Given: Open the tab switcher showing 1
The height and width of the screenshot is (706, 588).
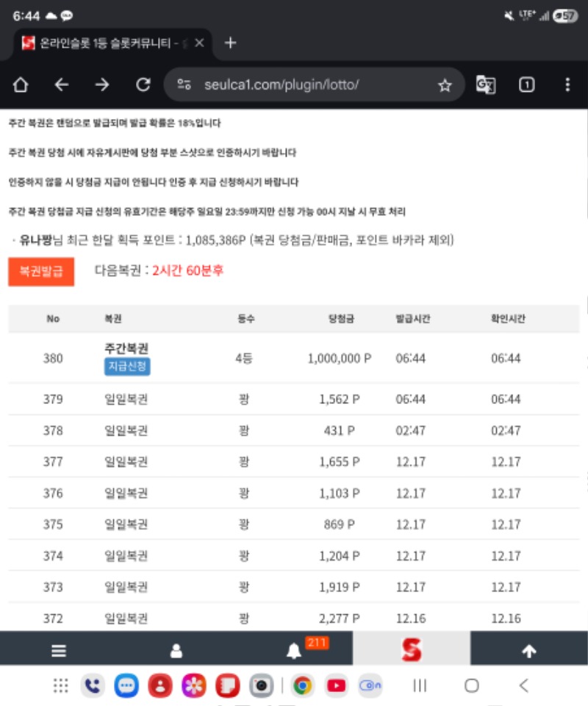Looking at the screenshot, I should point(526,85).
